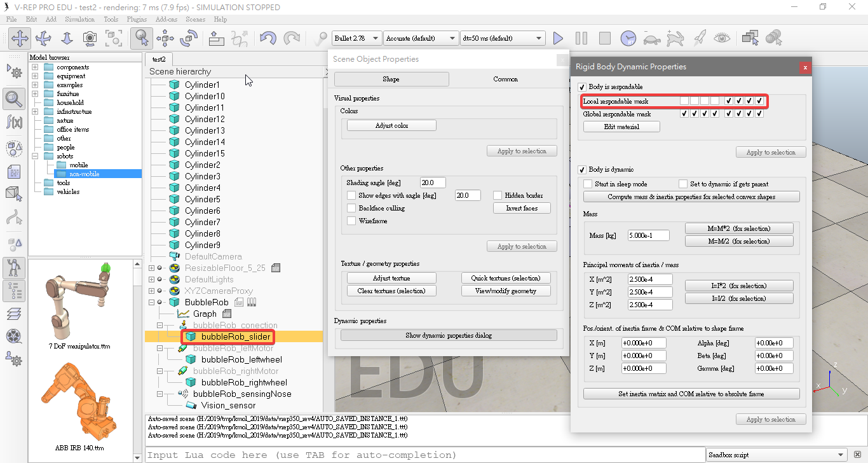Screen dimensions: 868x463
Task: Toggle shape edit mode cube icon
Action: click(x=14, y=193)
